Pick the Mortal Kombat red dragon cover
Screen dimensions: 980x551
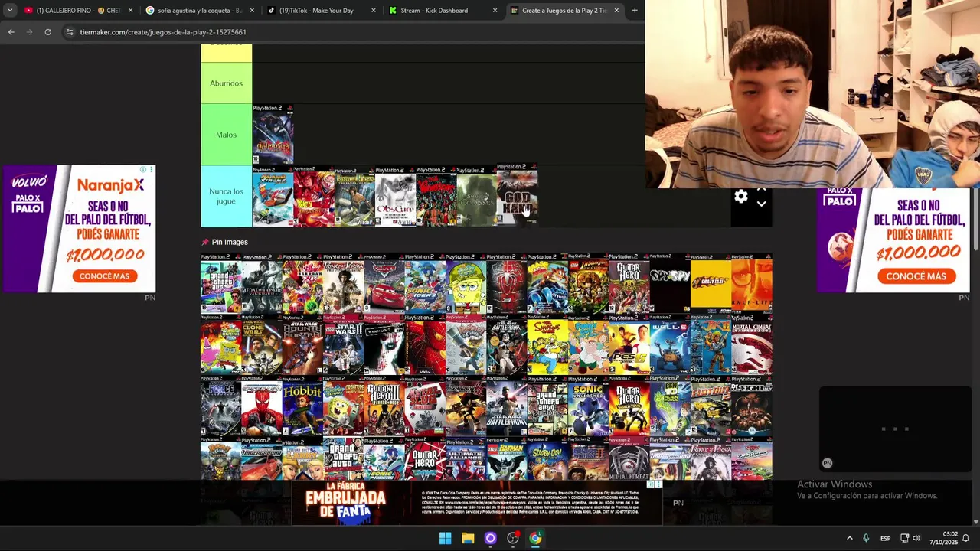[x=752, y=345]
